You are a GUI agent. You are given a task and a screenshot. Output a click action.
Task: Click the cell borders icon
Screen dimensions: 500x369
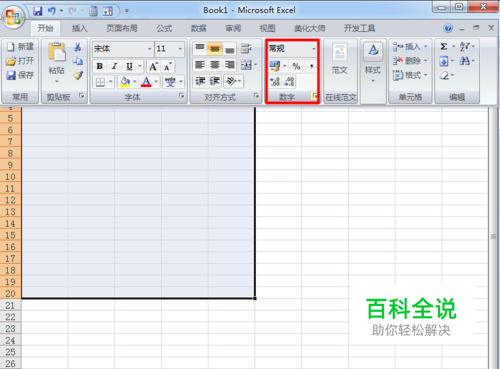tap(100, 82)
